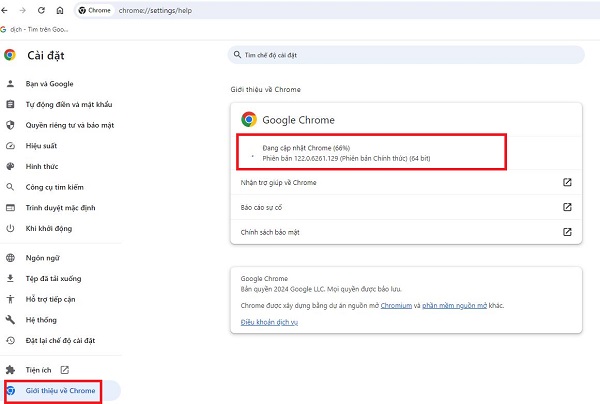Open the 'Hiệu suất' section
This screenshot has width=600, height=404.
pyautogui.click(x=41, y=146)
